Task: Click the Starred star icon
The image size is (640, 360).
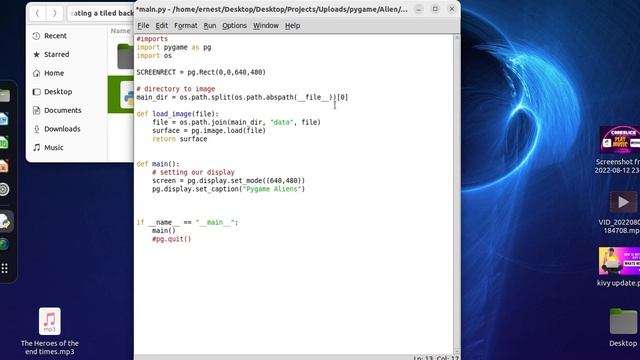Action: pos(36,54)
